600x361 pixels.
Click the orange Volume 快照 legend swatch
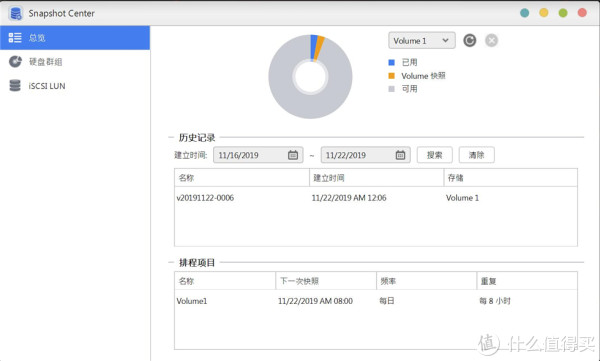tap(391, 76)
